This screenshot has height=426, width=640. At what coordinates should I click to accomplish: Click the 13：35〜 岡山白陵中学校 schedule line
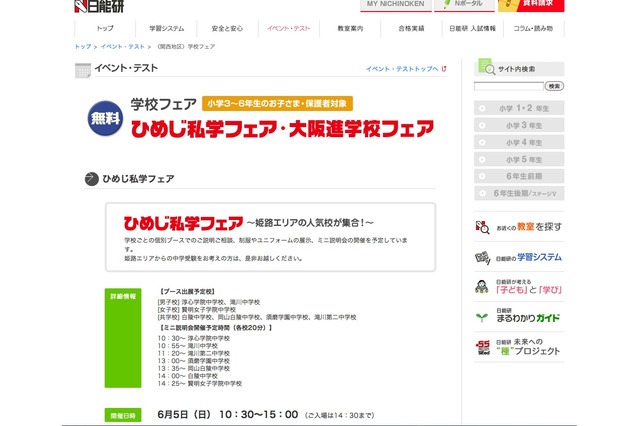(193, 368)
